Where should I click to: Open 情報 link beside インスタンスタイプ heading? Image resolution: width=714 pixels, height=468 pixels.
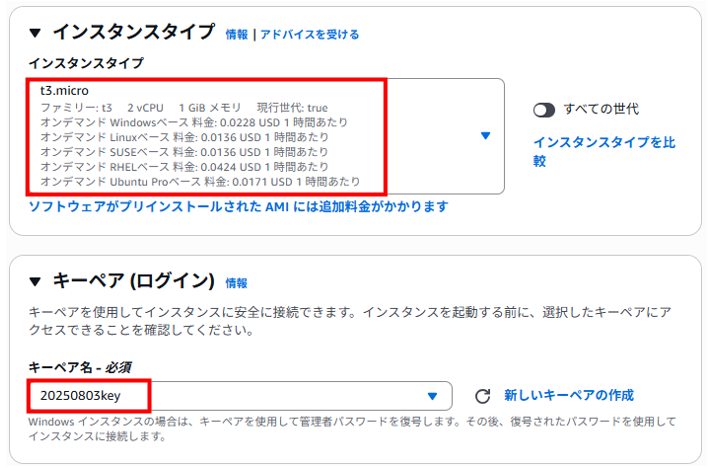pyautogui.click(x=237, y=35)
